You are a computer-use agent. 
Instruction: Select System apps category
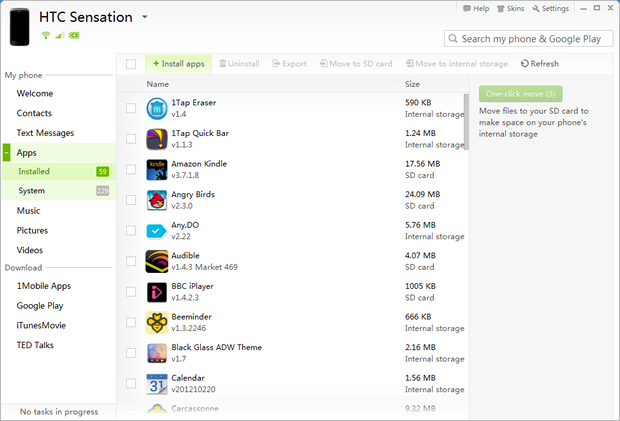[31, 191]
